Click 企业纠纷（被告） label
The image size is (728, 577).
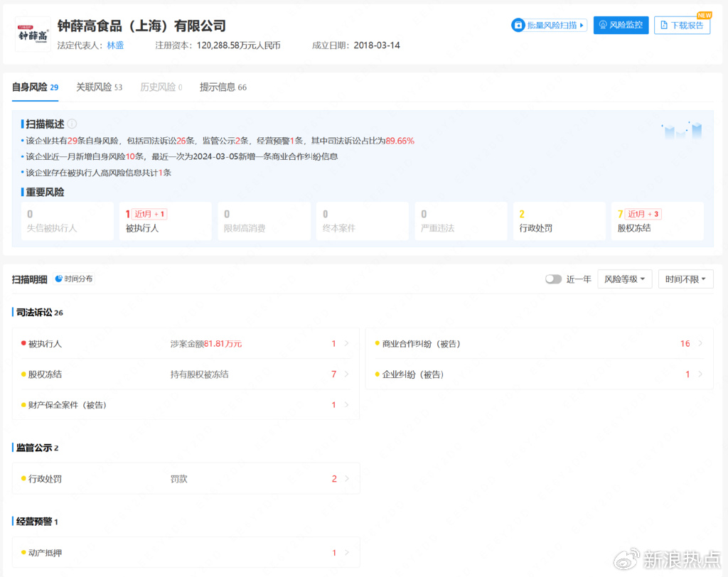click(x=413, y=374)
